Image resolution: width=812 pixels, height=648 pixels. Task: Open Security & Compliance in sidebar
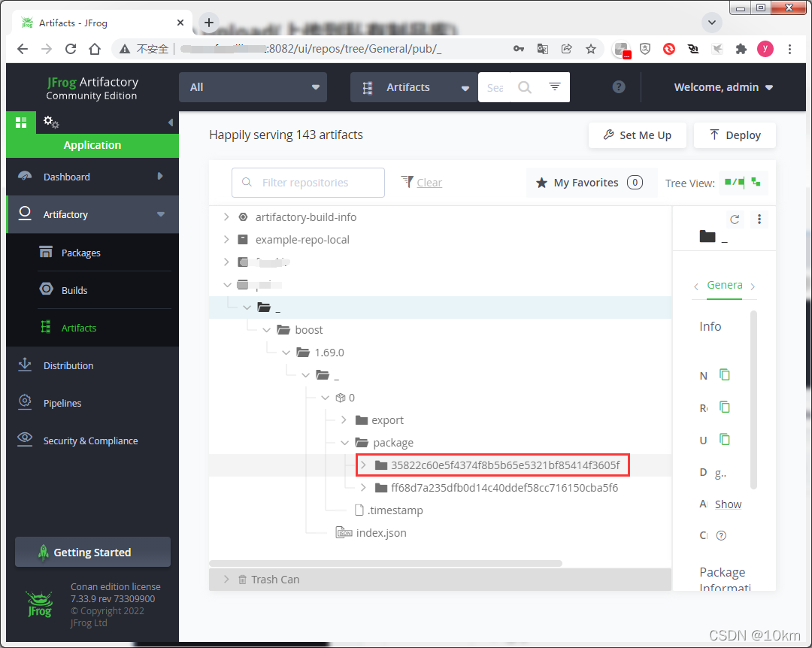[x=92, y=441]
